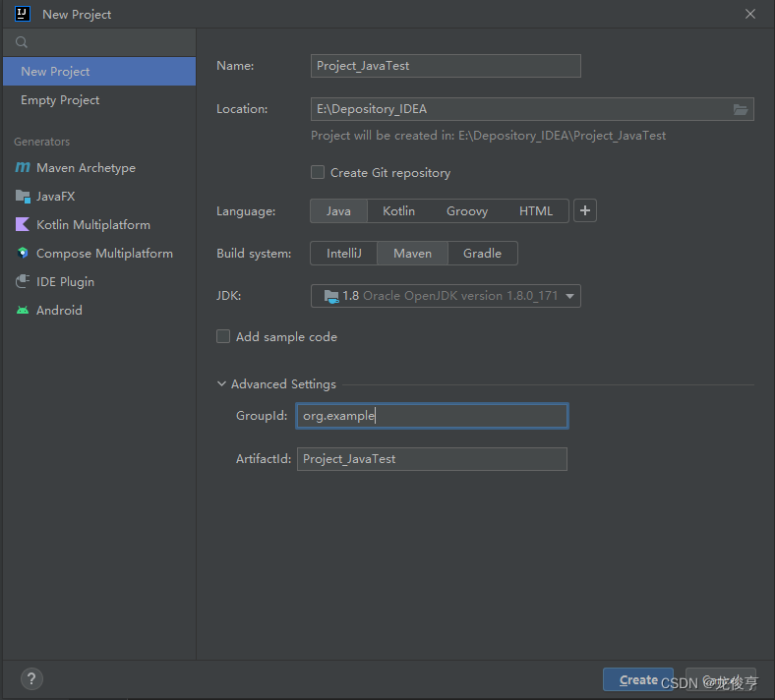Tick the Add sample code checkbox

click(x=223, y=336)
